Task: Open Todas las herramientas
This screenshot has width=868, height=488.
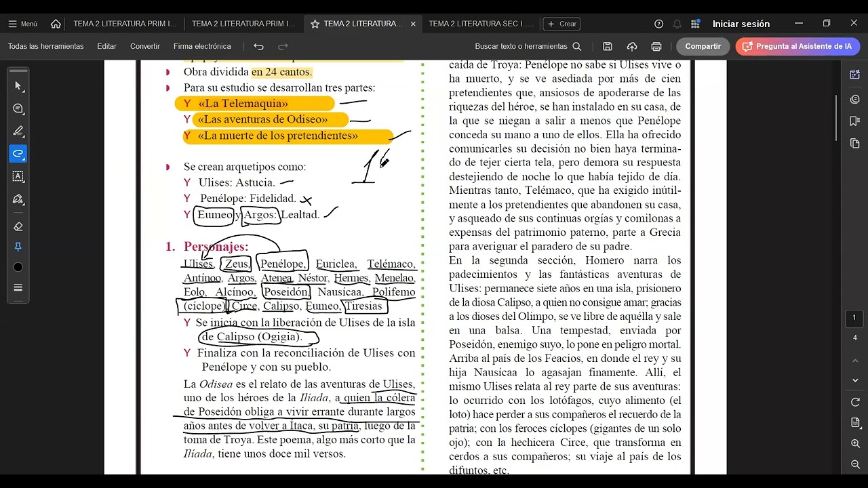Action: coord(46,46)
